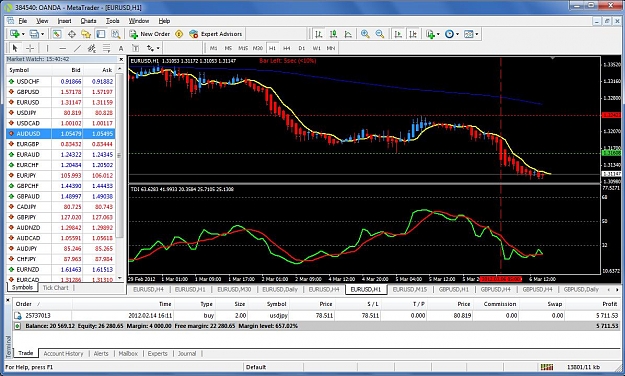Open the Indicators list icon
Viewport: 625px width, 376px height.
[430, 34]
